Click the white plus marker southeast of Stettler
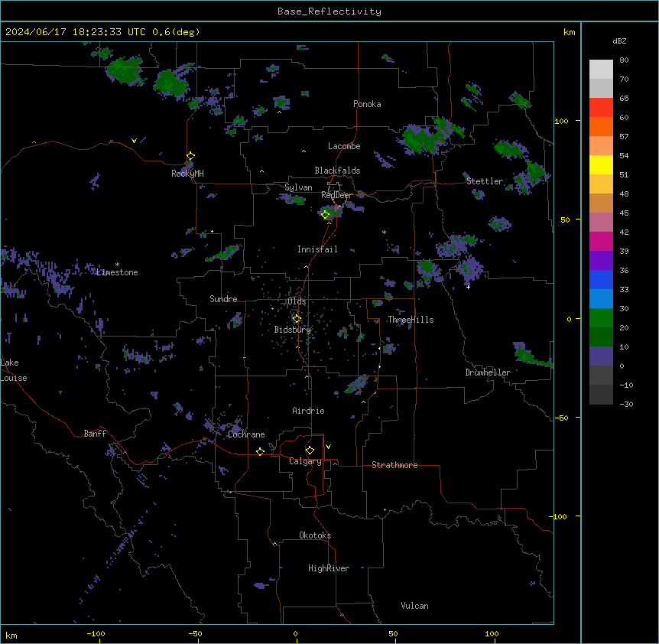 [x=468, y=287]
